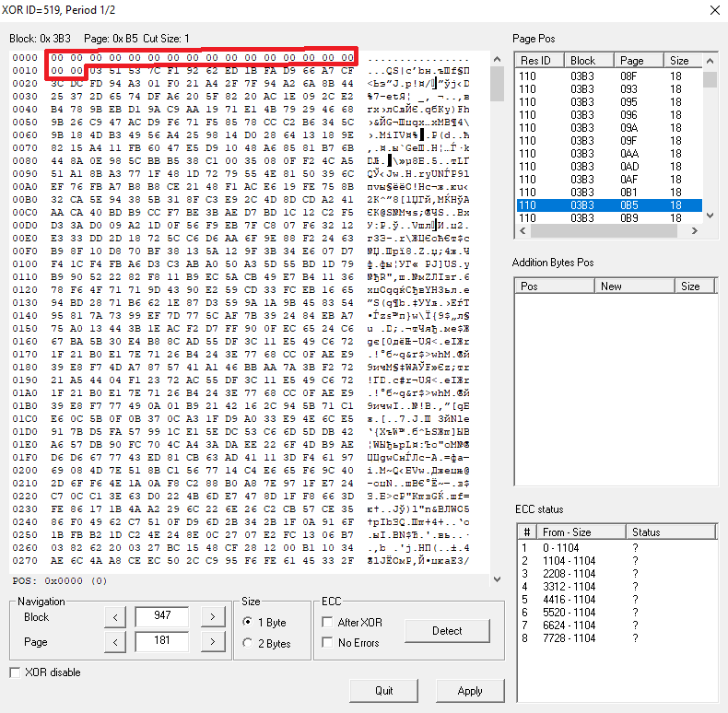This screenshot has height=713, width=728.
Task: Select Page Pos row with page 0AF
Action: [x=609, y=180]
